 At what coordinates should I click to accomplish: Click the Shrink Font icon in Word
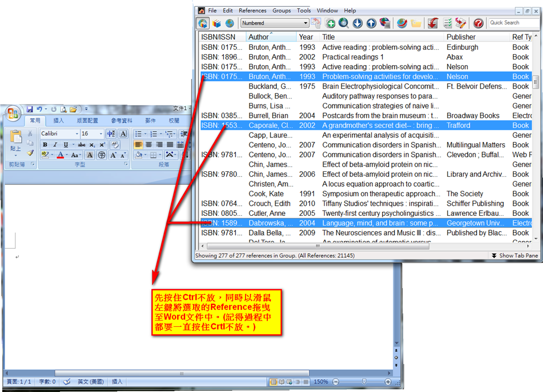123,155
